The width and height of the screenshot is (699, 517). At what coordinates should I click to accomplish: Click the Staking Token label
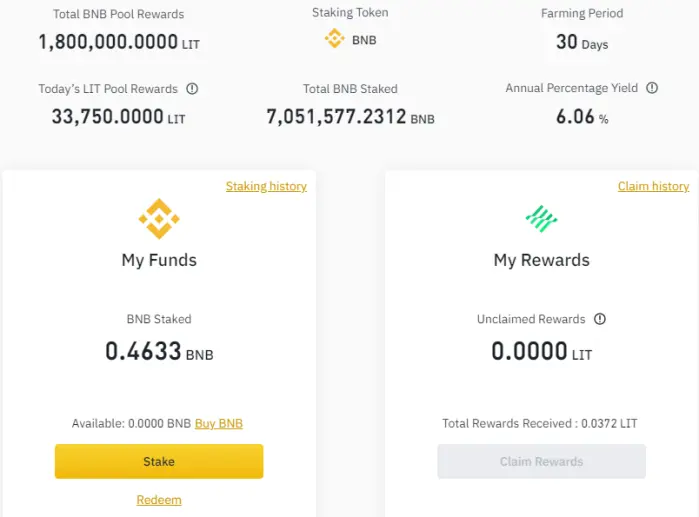click(x=350, y=12)
